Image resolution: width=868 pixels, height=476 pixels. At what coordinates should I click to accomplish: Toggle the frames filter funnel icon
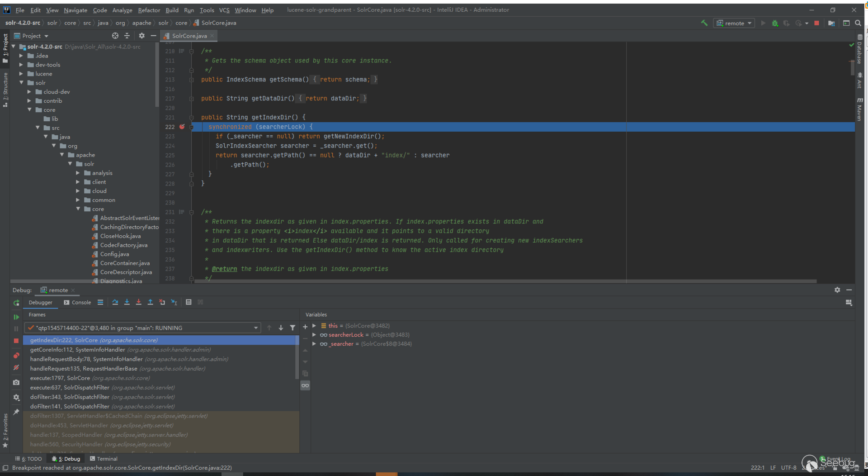[292, 328]
